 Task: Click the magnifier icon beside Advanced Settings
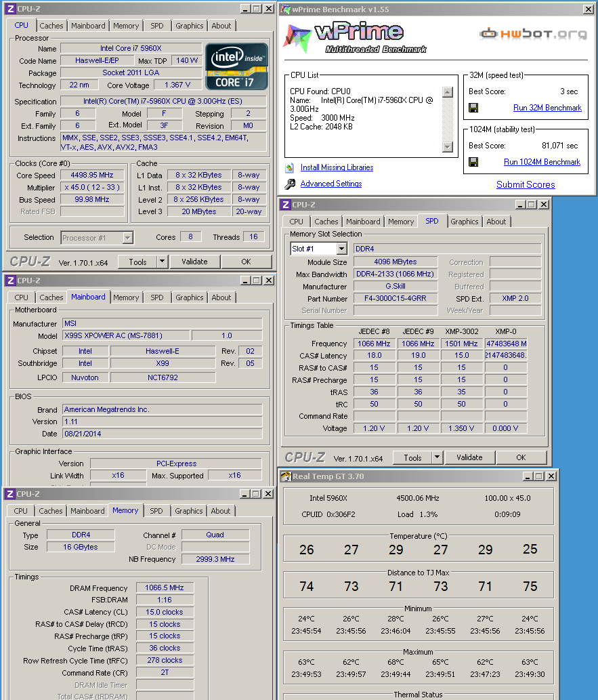point(289,183)
